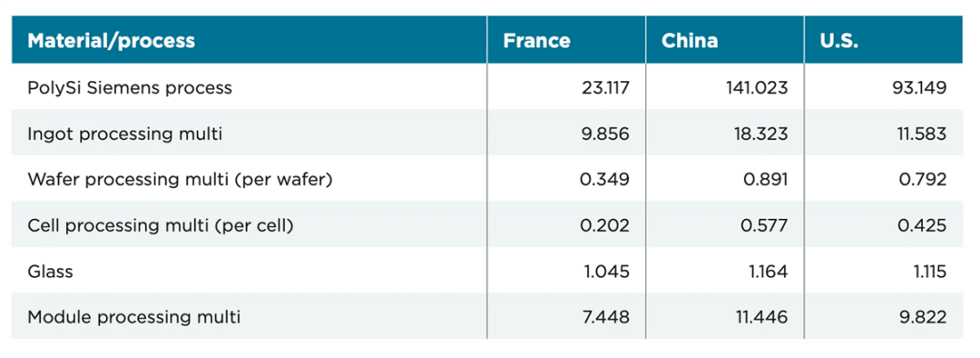Image resolution: width=980 pixels, height=358 pixels.
Task: Select the France column header
Action: 537,41
